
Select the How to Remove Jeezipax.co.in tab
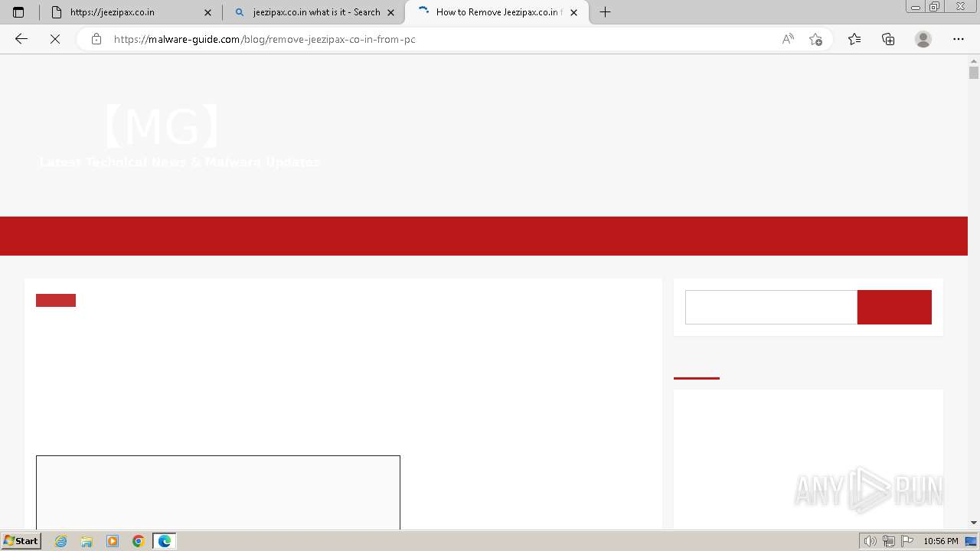pos(497,12)
